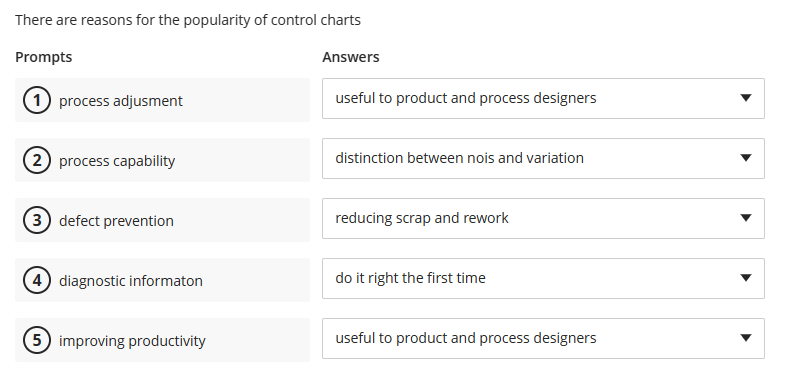The image size is (793, 388).
Task: Click the 'defect prevention' prompt text
Action: (116, 221)
